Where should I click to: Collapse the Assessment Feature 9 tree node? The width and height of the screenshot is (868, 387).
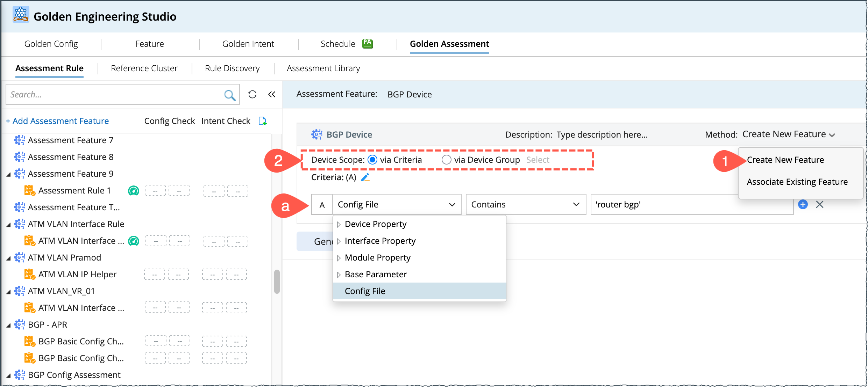point(8,174)
